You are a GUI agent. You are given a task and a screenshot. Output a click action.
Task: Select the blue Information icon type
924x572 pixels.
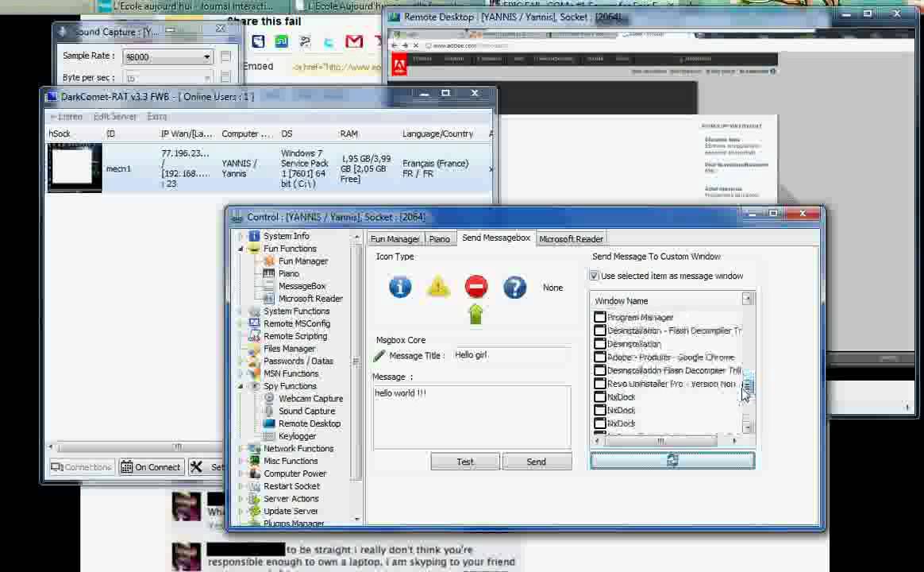pyautogui.click(x=400, y=287)
